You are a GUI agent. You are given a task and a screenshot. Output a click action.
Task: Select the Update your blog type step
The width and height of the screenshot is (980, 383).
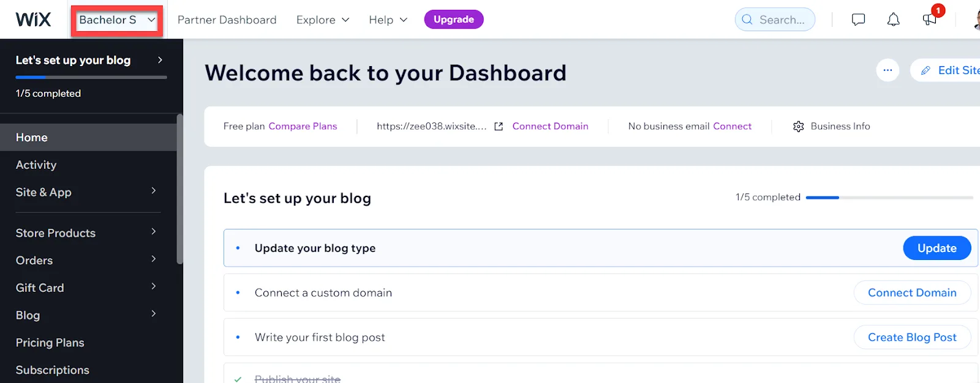point(600,248)
